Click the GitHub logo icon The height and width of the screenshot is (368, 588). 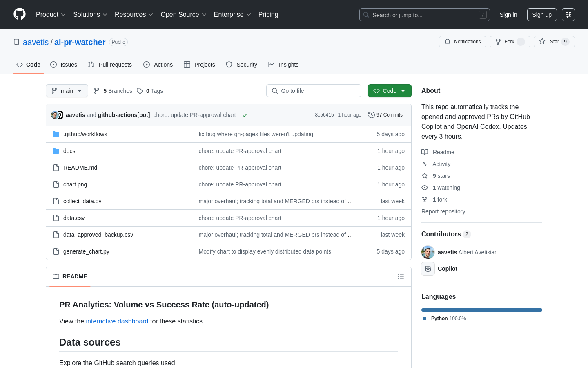(20, 14)
